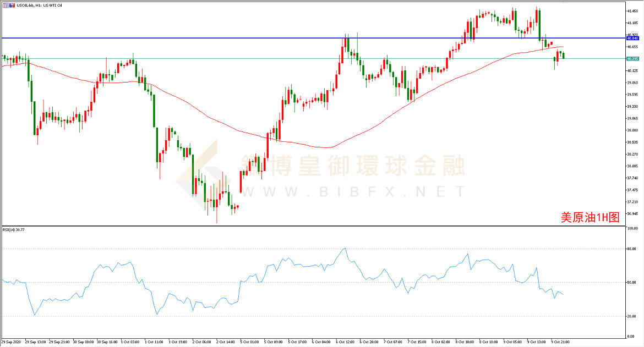Click the 20.00 level on the RSI scale

pyautogui.click(x=632, y=316)
